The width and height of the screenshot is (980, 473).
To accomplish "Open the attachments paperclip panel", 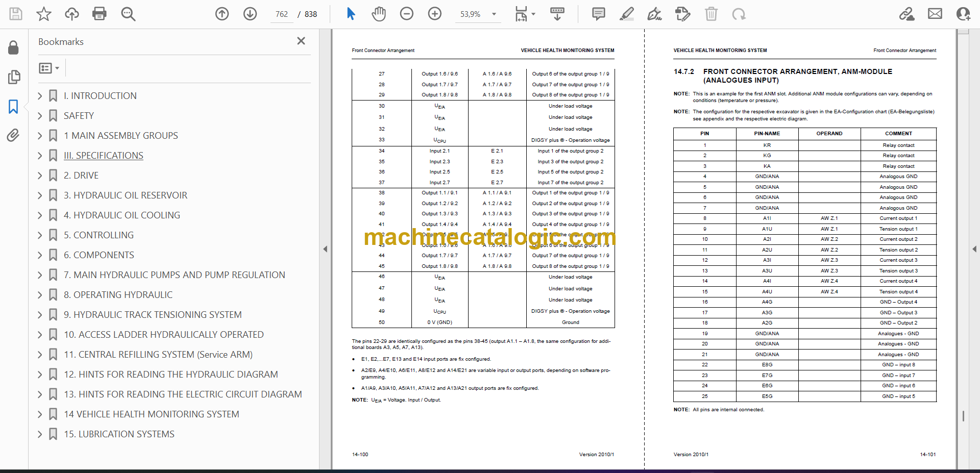I will (14, 135).
